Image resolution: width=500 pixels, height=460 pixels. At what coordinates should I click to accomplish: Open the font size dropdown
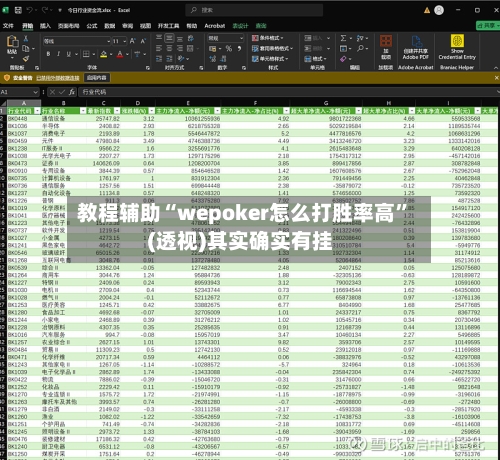(x=125, y=41)
